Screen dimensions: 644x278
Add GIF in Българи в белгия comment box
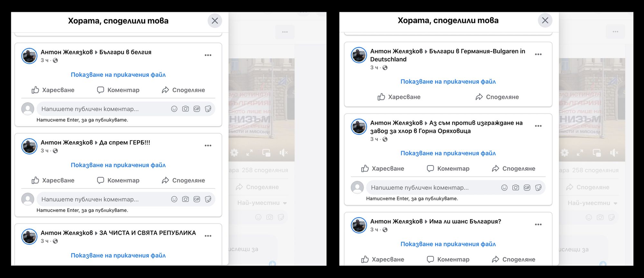coord(197,109)
